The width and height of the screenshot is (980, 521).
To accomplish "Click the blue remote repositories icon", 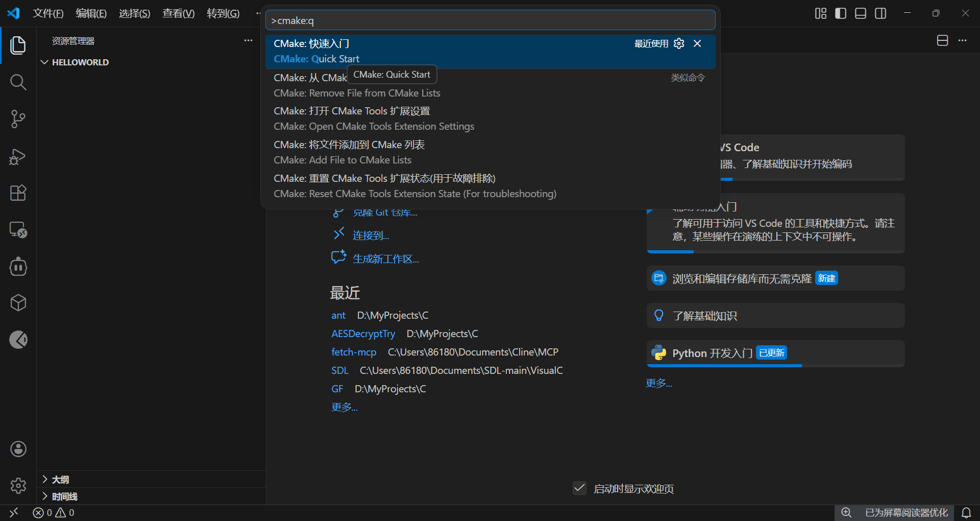I will 659,278.
